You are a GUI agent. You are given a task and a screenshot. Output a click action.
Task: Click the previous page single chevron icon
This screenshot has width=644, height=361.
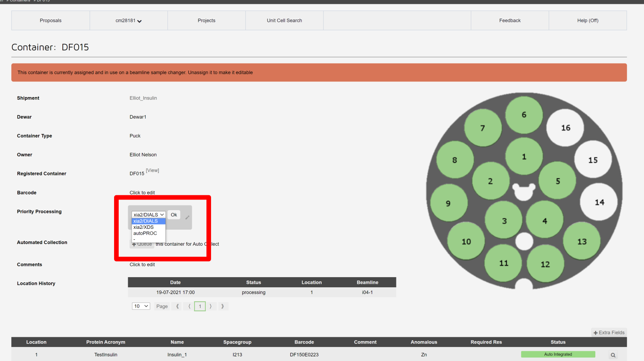189,306
